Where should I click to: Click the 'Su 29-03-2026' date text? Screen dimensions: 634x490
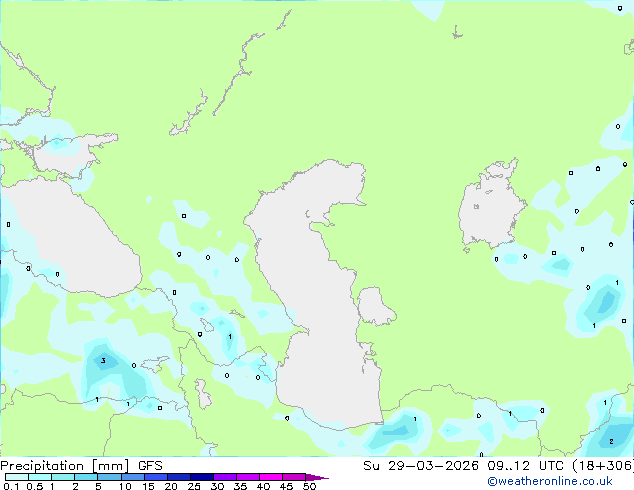click(x=421, y=466)
